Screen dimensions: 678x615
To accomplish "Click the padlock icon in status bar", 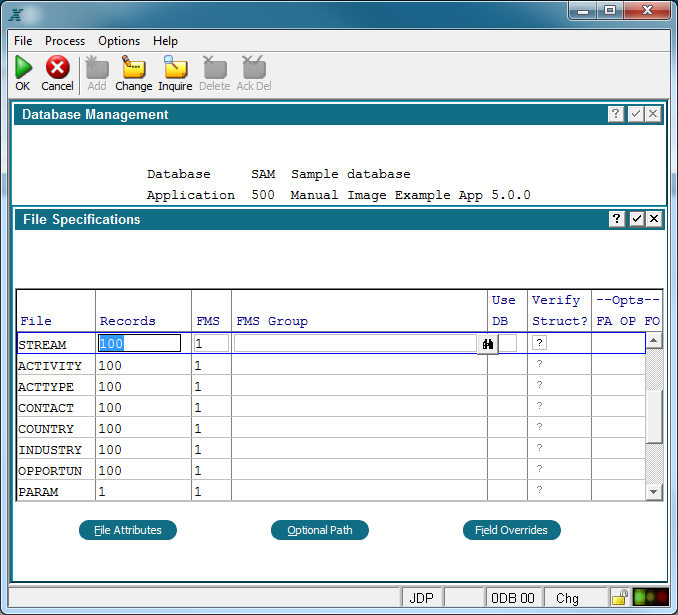I will click(x=620, y=598).
